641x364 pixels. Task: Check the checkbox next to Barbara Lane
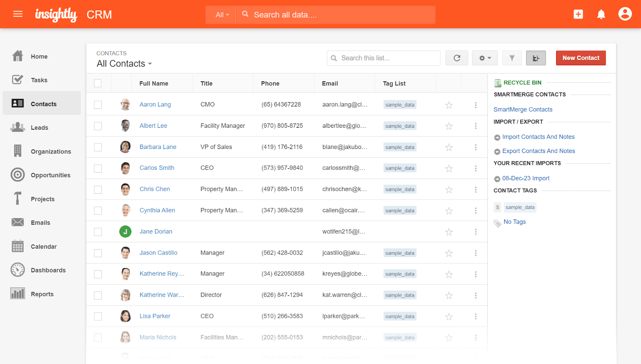(98, 147)
